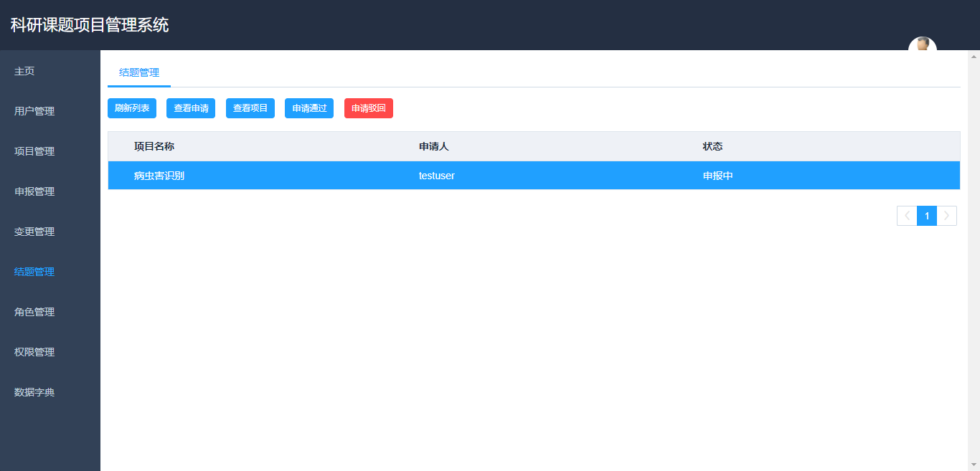Image resolution: width=980 pixels, height=471 pixels.
Task: Select the 病虫害识别 project cell
Action: (159, 176)
